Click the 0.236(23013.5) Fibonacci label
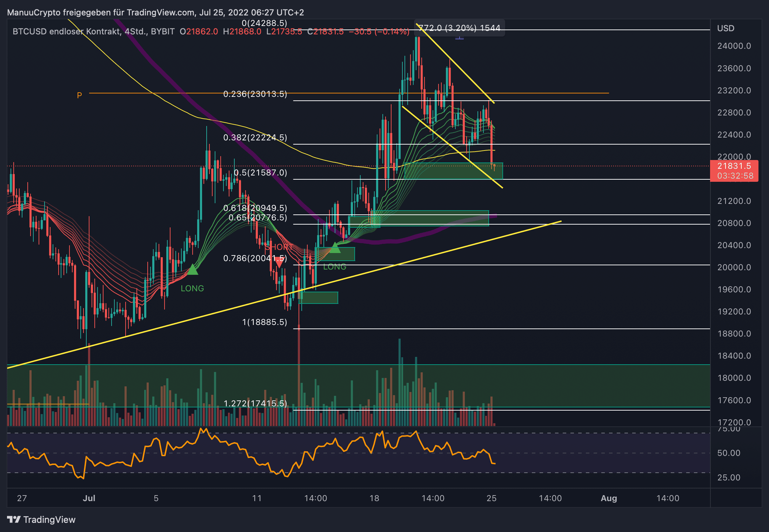This screenshot has width=769, height=532. pyautogui.click(x=255, y=94)
